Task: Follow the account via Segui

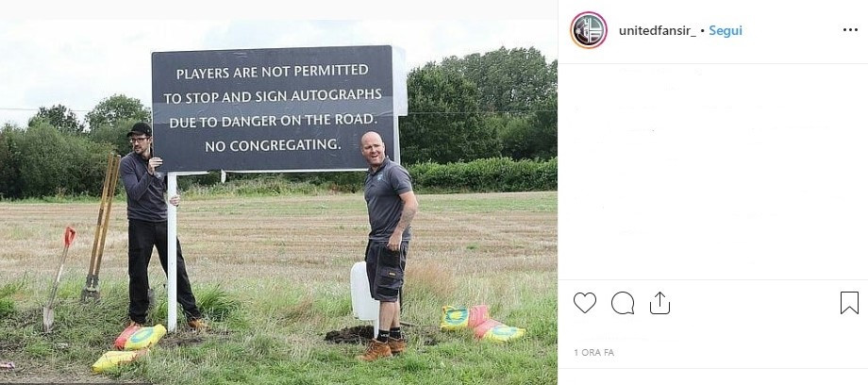Action: click(x=726, y=31)
